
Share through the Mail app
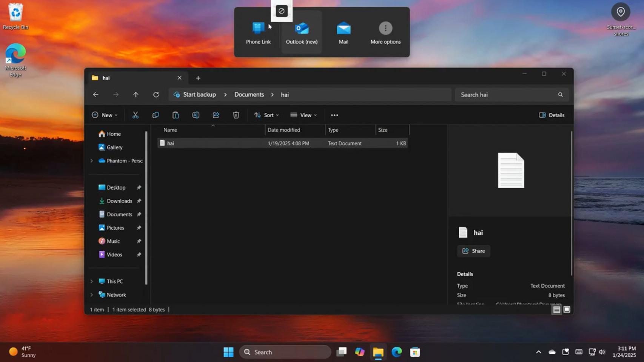343,32
